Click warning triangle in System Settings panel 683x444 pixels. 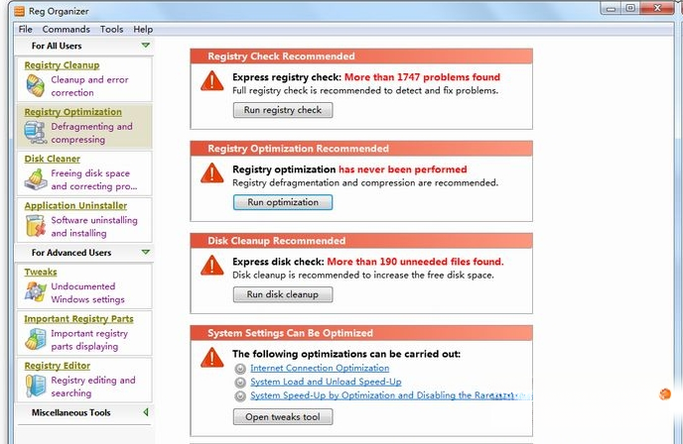(212, 358)
